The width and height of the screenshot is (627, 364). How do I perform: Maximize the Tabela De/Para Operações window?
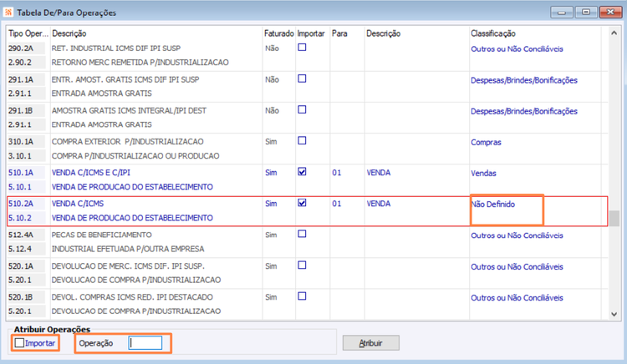(x=586, y=12)
